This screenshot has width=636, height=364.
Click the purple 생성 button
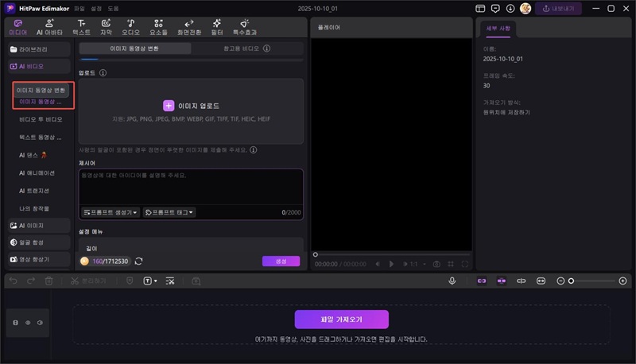click(281, 261)
